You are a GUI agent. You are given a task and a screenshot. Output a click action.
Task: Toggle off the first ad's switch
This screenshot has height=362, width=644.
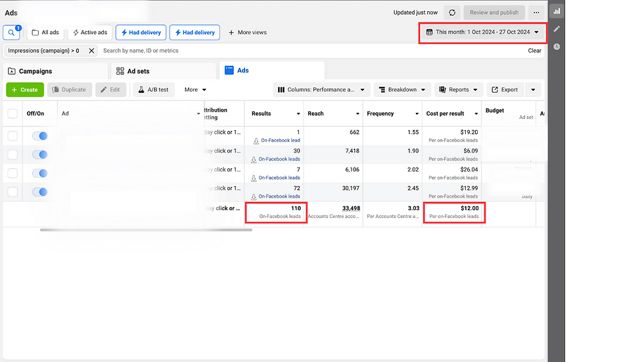pyautogui.click(x=40, y=136)
